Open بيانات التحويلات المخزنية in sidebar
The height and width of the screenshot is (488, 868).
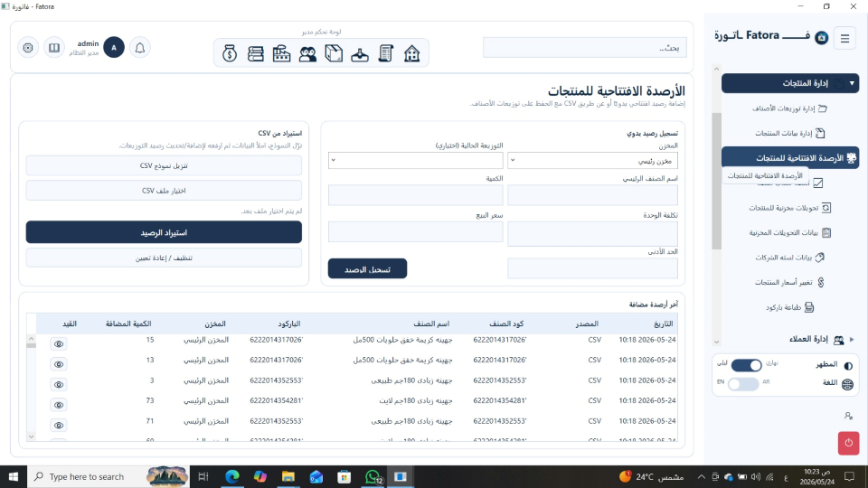(790, 233)
